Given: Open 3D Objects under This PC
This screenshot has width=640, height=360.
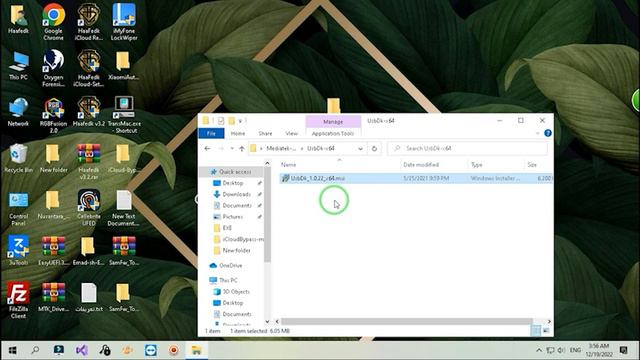Looking at the screenshot, I should [236, 291].
